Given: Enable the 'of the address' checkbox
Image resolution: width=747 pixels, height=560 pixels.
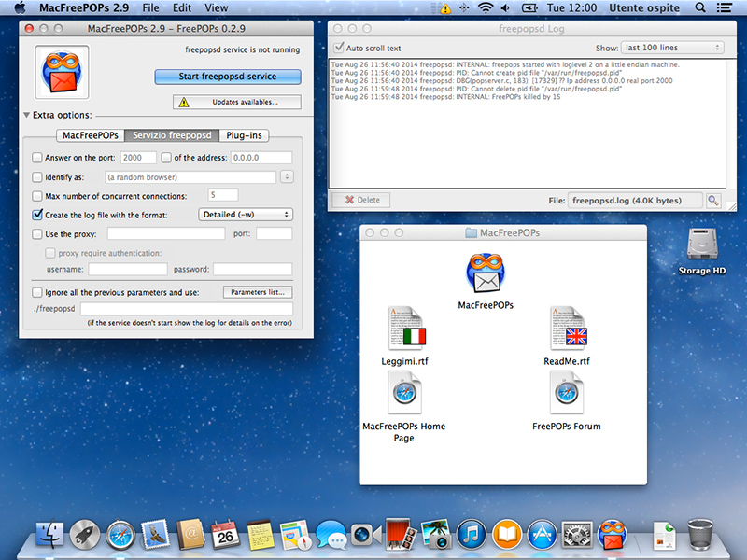Looking at the screenshot, I should tap(166, 157).
